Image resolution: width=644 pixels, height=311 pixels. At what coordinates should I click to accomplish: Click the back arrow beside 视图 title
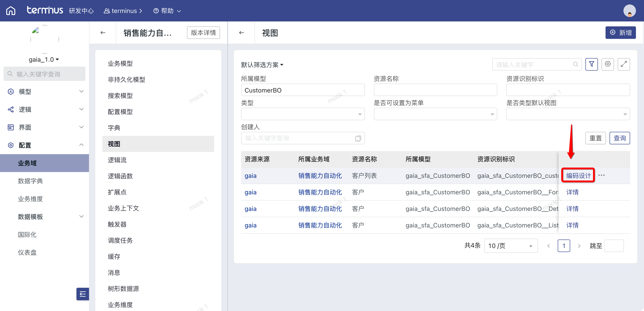241,33
